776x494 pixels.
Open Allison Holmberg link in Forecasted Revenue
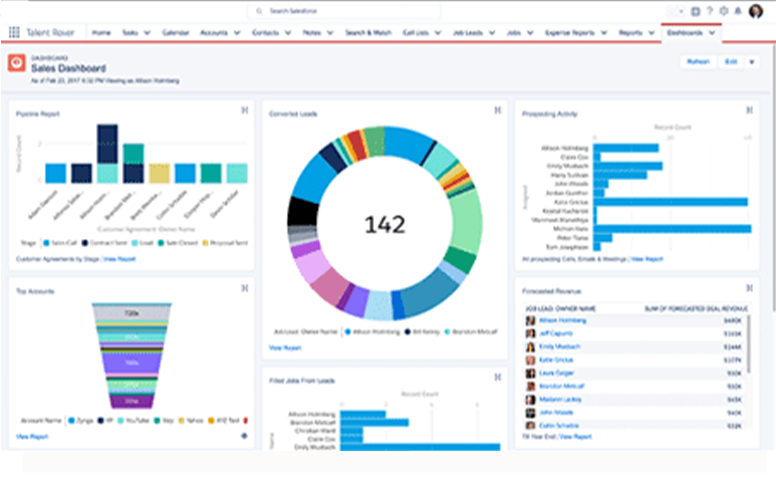(x=563, y=321)
